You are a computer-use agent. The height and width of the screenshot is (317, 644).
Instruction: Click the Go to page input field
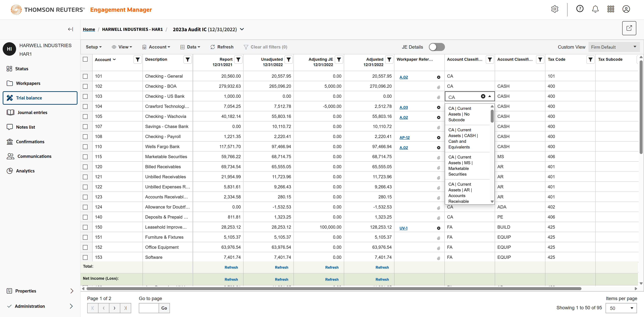pos(149,308)
